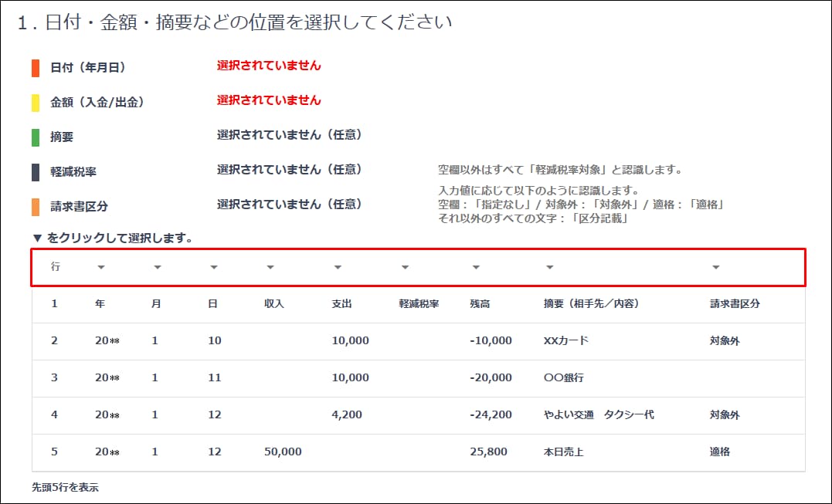This screenshot has height=504, width=832.
Task: Click the 摘要（相手先／内容） header cell
Action: point(592,303)
